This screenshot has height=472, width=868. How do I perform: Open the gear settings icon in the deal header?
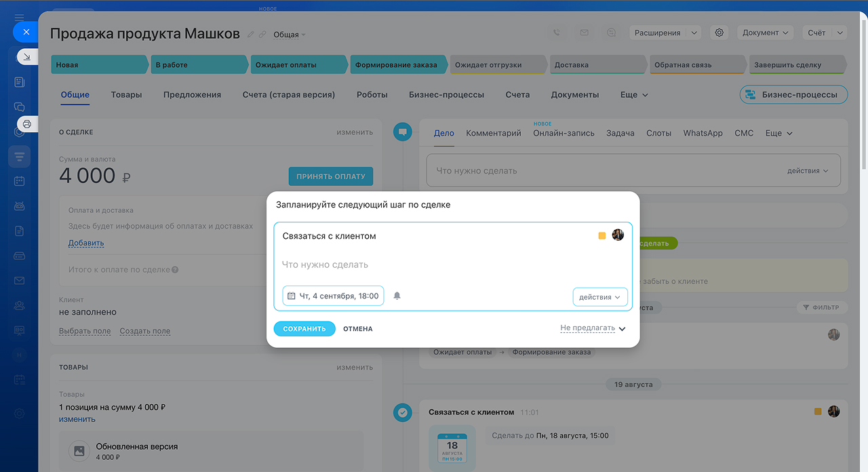click(719, 33)
